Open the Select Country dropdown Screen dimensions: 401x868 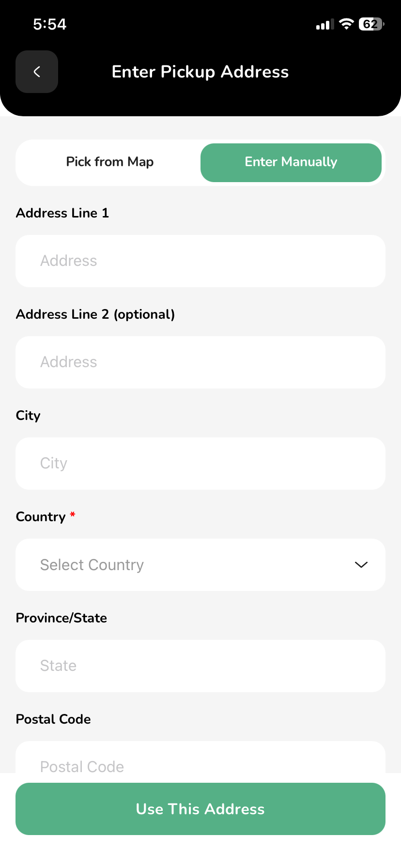[x=200, y=565]
